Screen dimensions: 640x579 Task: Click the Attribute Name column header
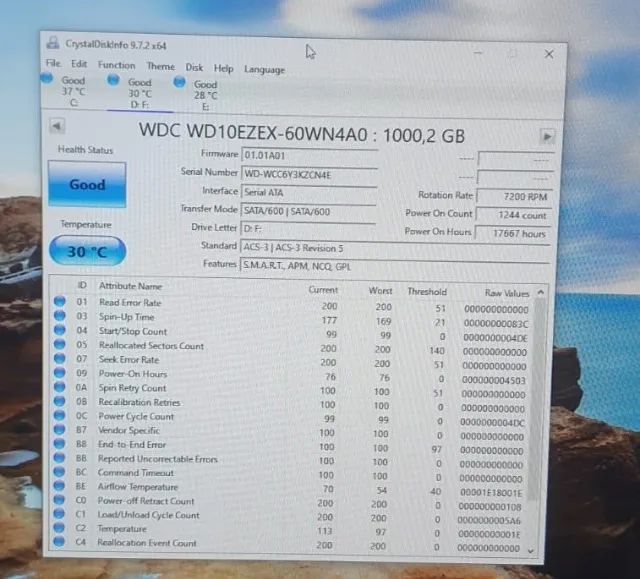131,286
